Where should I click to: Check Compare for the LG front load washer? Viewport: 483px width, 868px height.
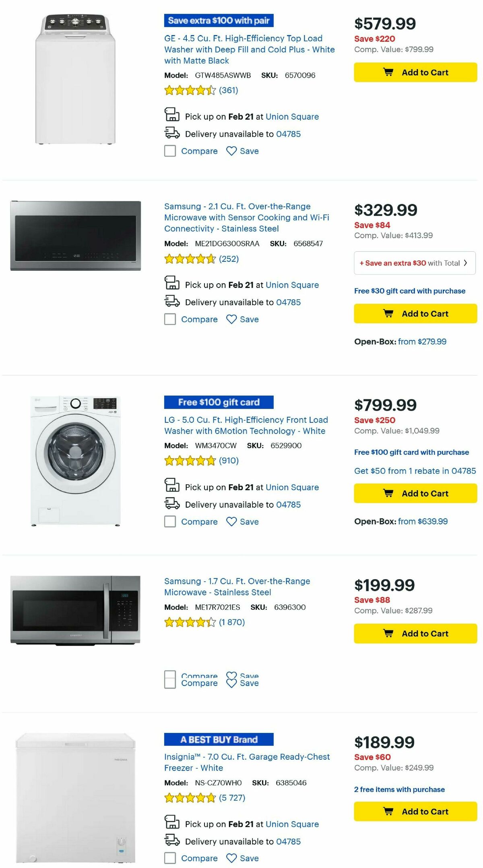click(x=169, y=521)
